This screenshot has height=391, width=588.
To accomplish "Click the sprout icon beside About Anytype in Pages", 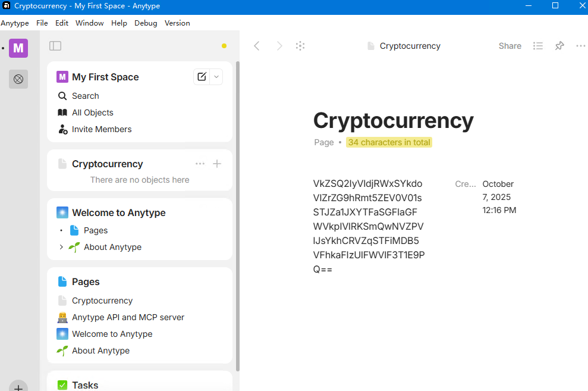I will (62, 351).
